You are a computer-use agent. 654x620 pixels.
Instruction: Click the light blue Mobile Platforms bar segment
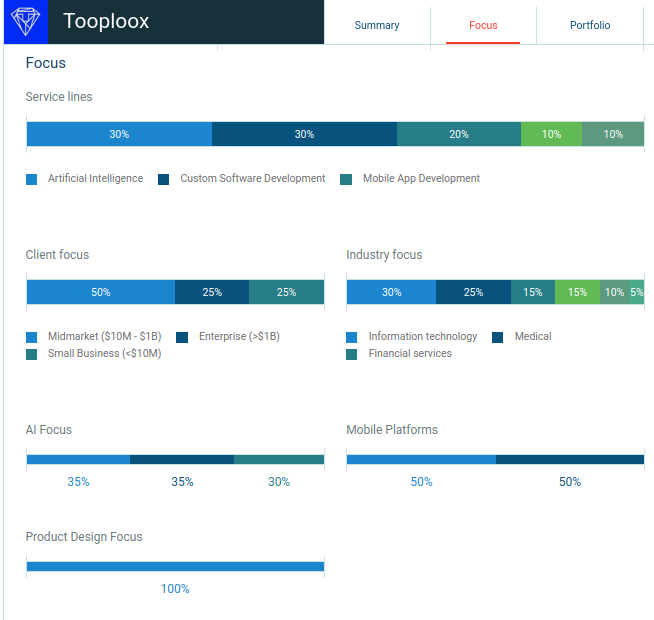[421, 459]
